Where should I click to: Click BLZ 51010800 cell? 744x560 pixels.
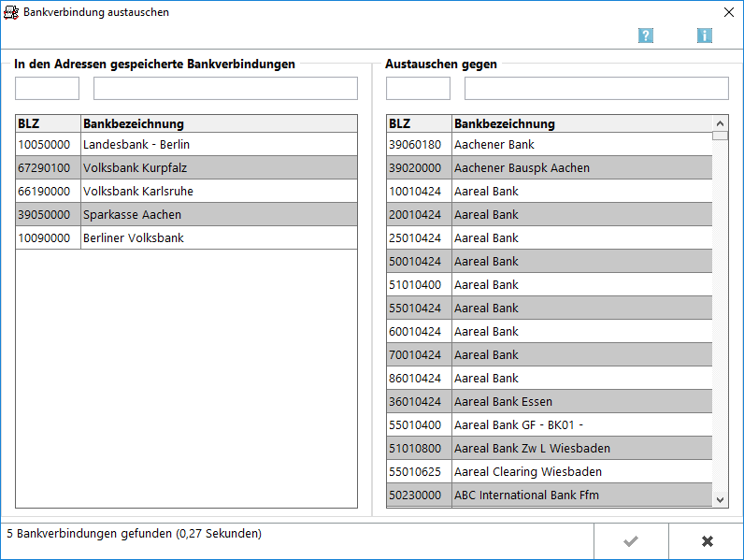coord(419,448)
